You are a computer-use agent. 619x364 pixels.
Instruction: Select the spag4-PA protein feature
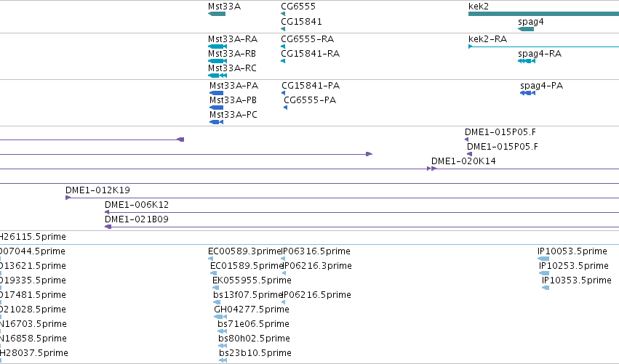tap(528, 93)
